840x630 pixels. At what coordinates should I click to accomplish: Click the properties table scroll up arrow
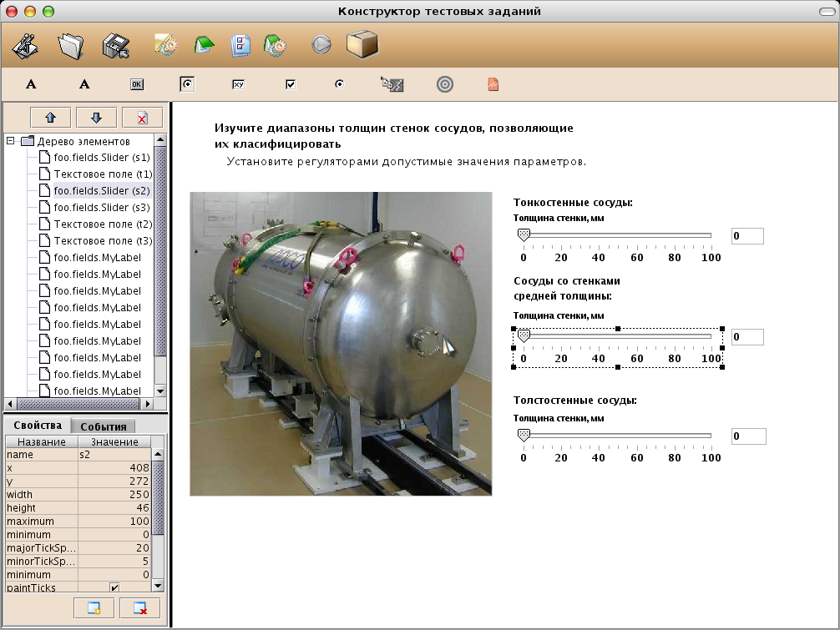[x=158, y=455]
